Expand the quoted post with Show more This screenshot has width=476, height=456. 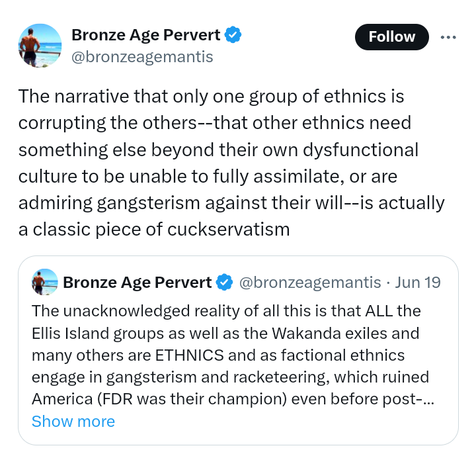click(73, 422)
